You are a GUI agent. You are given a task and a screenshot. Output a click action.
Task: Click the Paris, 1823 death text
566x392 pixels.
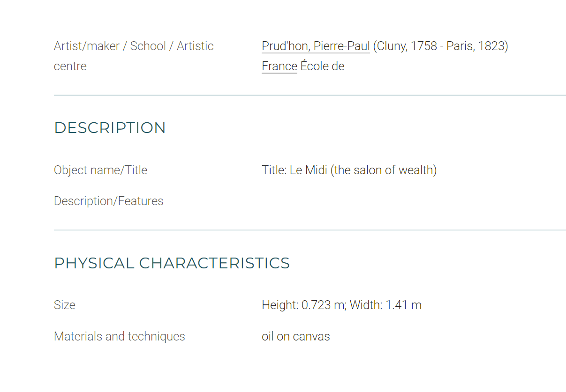pos(475,46)
